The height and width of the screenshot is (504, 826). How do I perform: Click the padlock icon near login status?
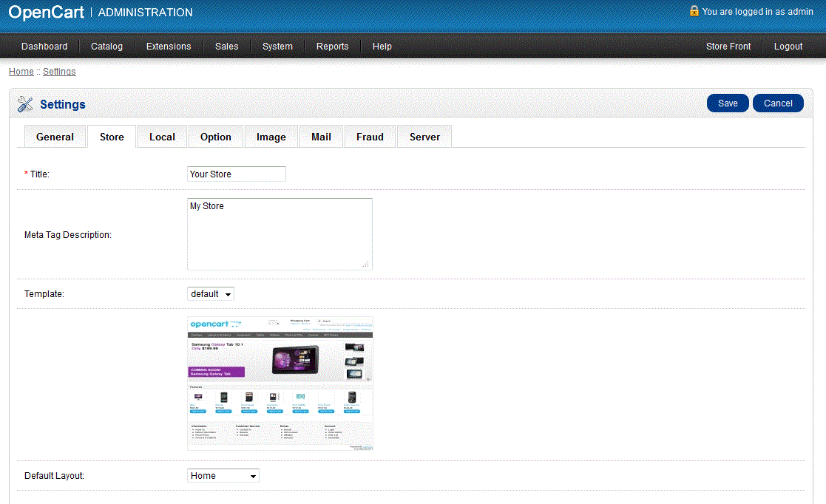click(694, 11)
